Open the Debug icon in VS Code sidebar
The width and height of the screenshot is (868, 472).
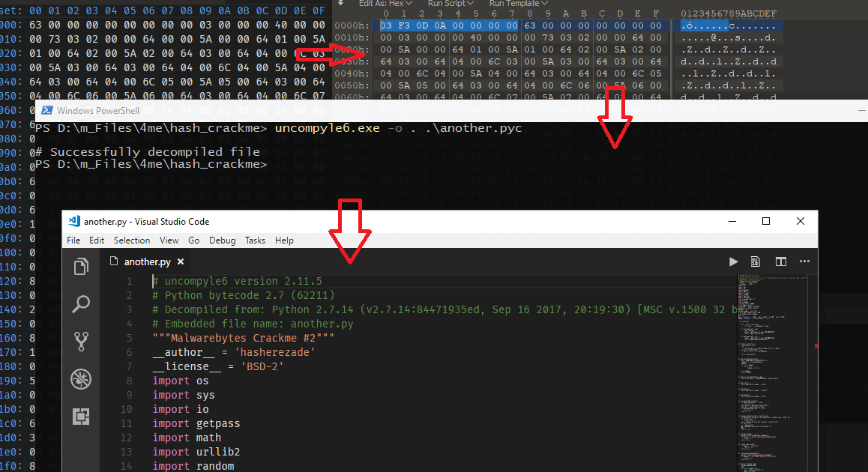81,379
